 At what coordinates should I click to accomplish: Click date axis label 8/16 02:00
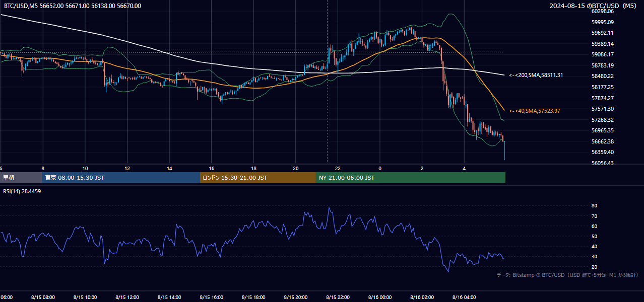click(x=422, y=297)
